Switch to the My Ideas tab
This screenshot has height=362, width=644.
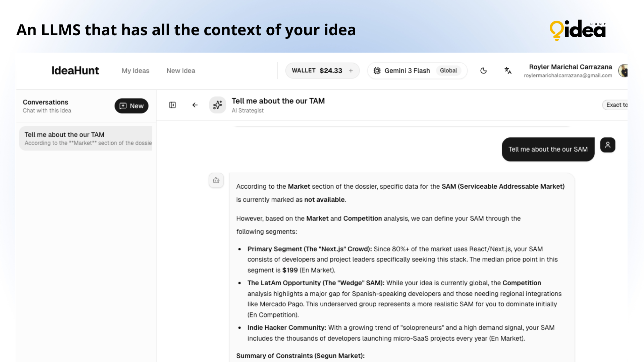tap(135, 71)
